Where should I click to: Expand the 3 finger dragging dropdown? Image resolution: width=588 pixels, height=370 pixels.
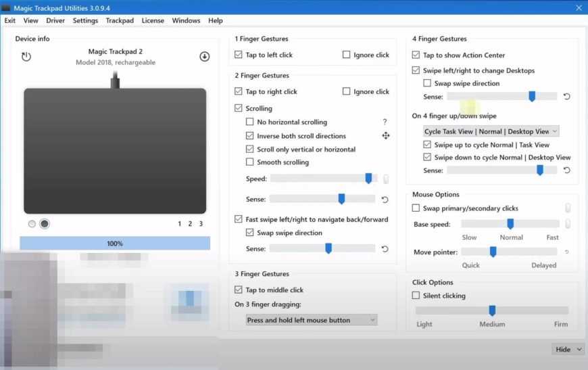[311, 320]
